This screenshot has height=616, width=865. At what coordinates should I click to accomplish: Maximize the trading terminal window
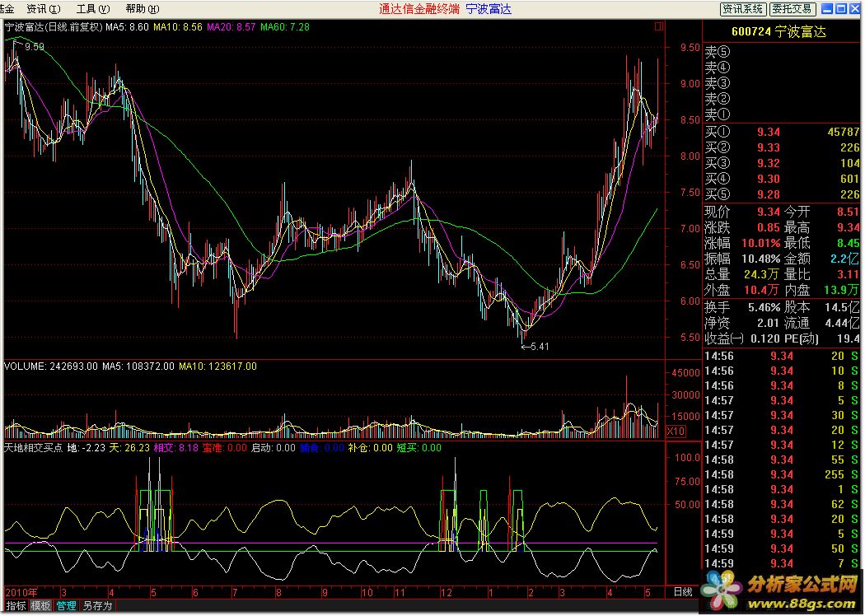[841, 9]
